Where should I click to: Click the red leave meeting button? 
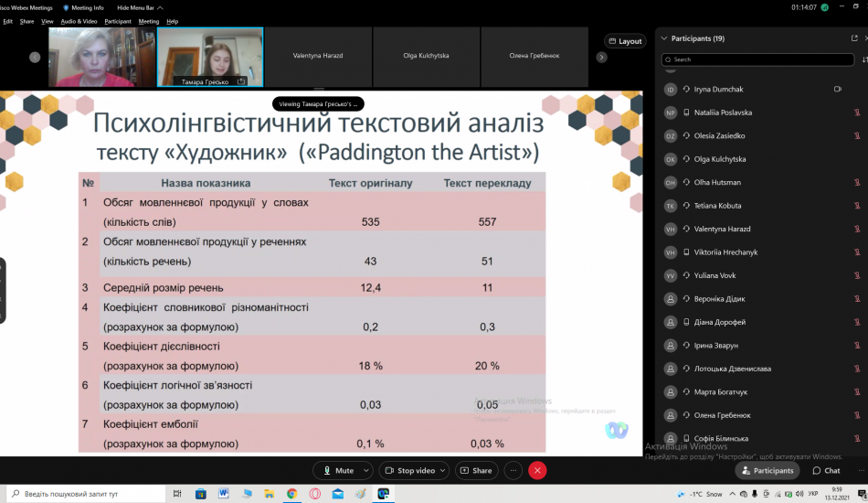537,470
